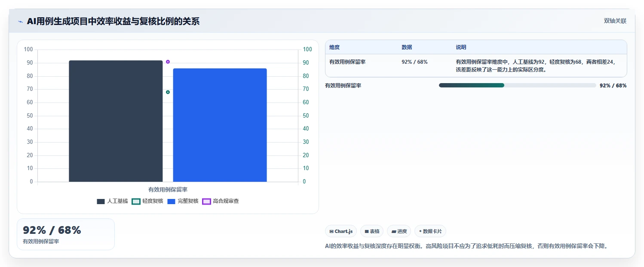This screenshot has width=644, height=267.
Task: Click the 说明 column header
Action: (461, 47)
